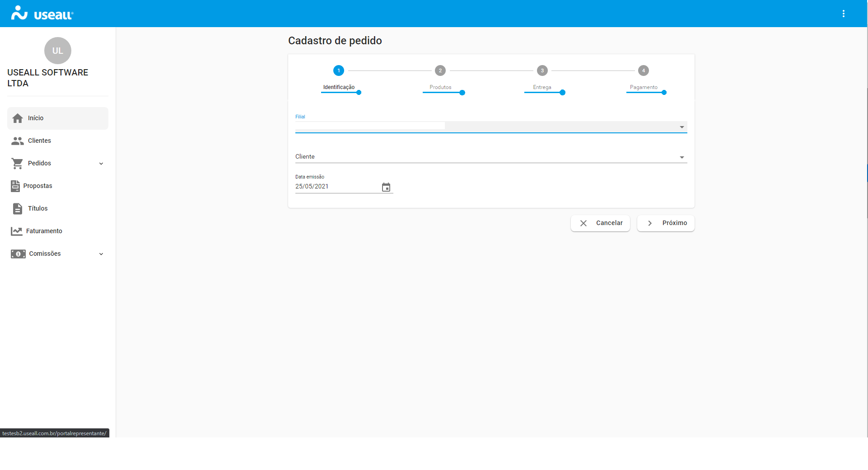Viewport: 868px width, 470px height.
Task: Expand the Pedidos submenu chevron
Action: [x=101, y=164]
